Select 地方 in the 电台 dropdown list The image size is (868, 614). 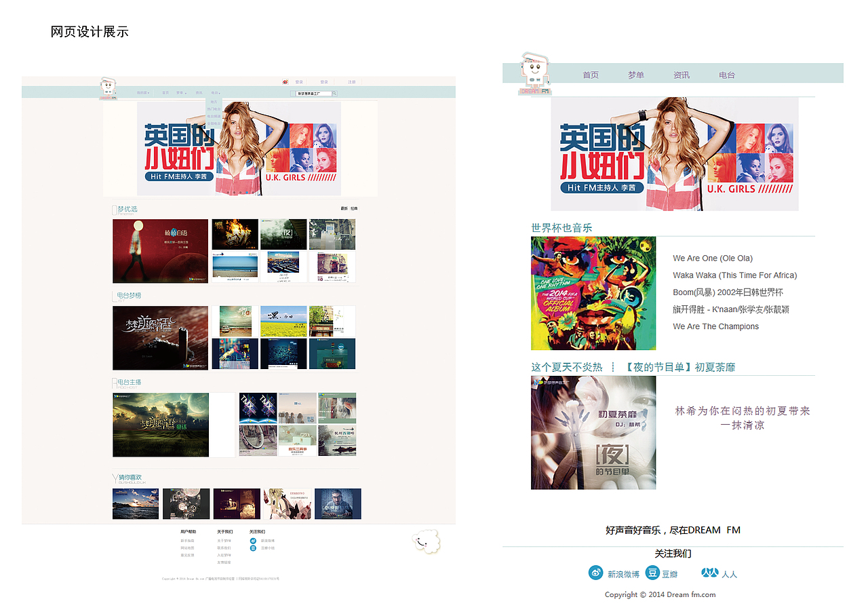(214, 102)
